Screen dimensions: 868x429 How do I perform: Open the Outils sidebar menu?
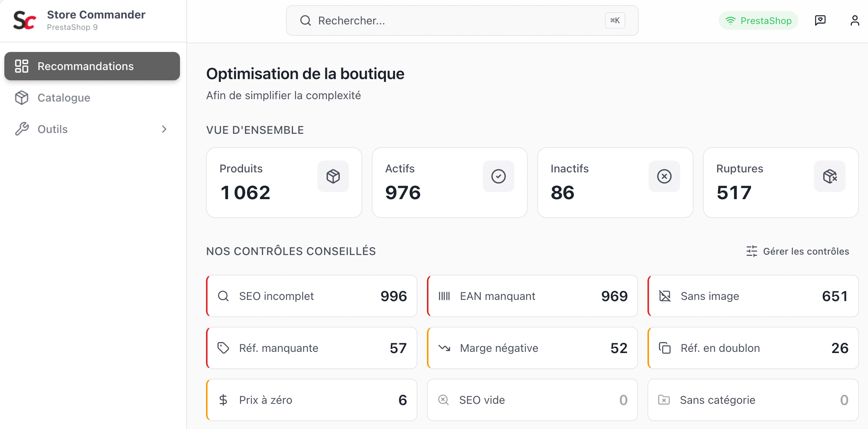tap(92, 129)
